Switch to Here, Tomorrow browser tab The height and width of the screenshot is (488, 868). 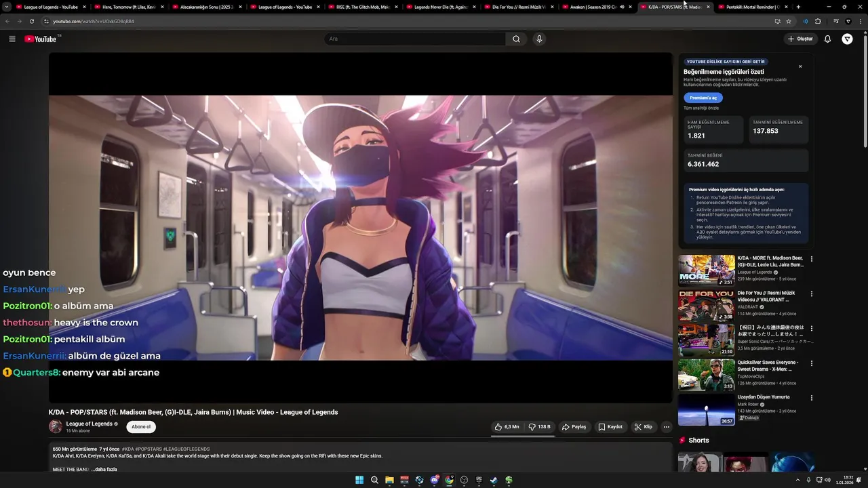pos(129,7)
